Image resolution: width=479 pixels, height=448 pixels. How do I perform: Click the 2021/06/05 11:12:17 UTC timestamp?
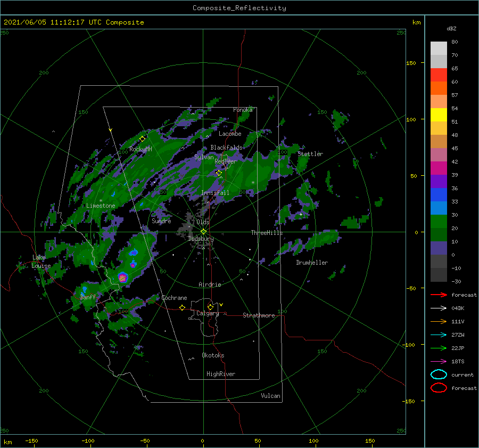[73, 22]
